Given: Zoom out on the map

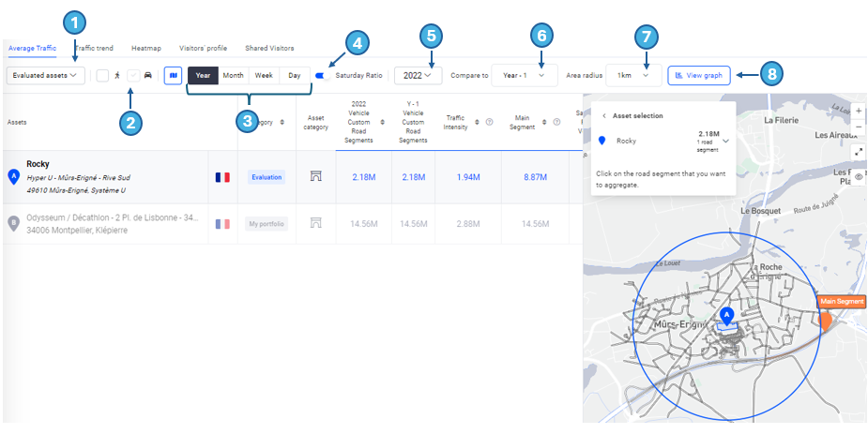Looking at the screenshot, I should click(x=858, y=127).
